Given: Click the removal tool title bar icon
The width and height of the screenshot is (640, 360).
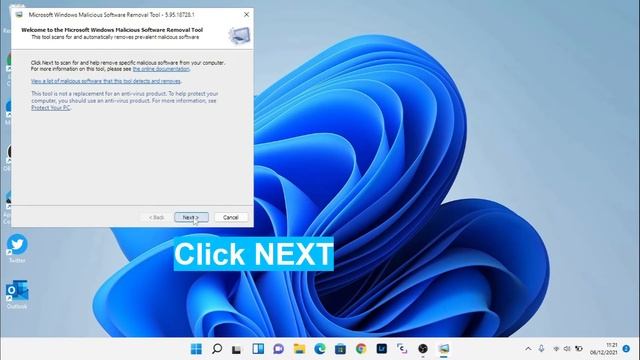Looking at the screenshot, I should (19, 14).
